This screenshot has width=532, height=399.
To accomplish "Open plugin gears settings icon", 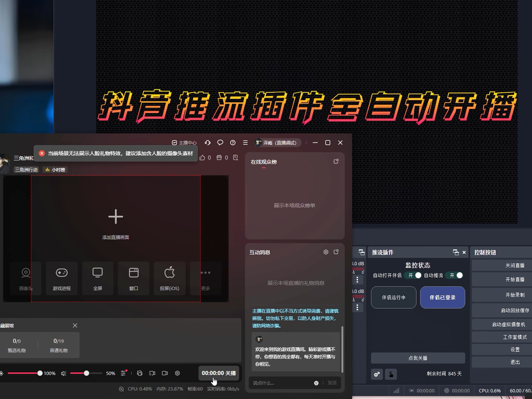I will (x=377, y=374).
